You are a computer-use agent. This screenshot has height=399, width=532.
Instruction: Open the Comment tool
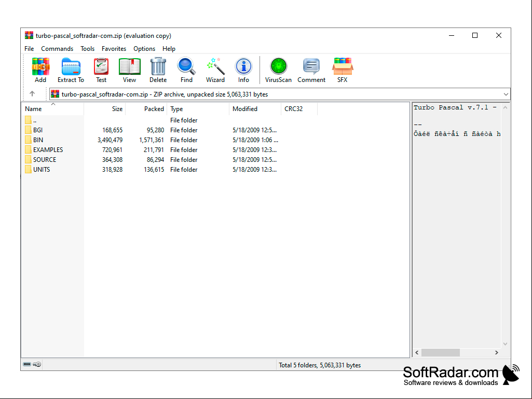[x=311, y=70]
